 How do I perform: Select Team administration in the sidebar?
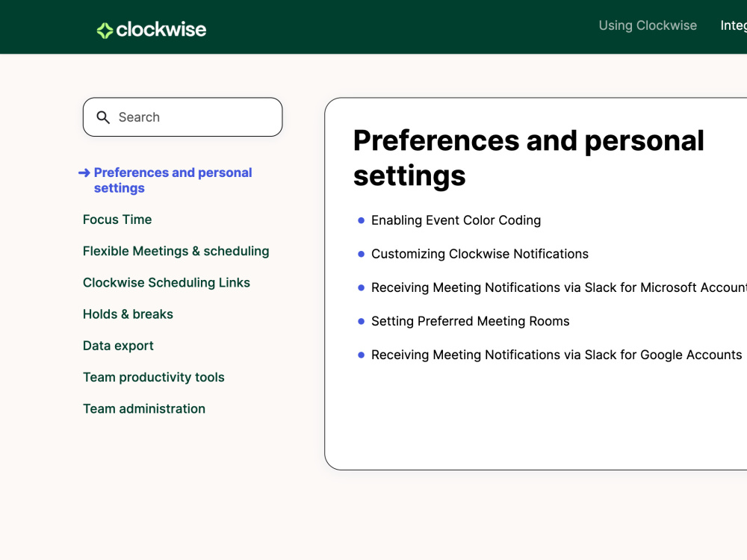point(144,408)
